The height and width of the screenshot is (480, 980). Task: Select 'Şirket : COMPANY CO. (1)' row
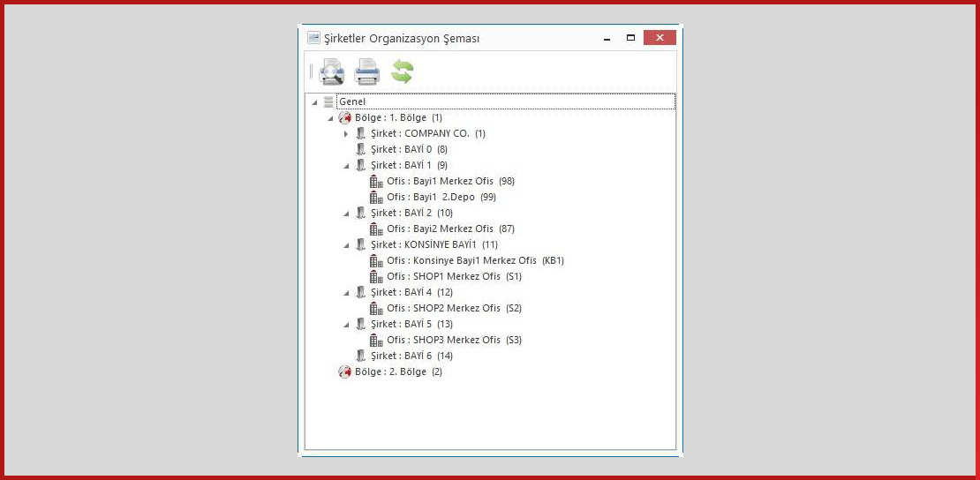428,133
